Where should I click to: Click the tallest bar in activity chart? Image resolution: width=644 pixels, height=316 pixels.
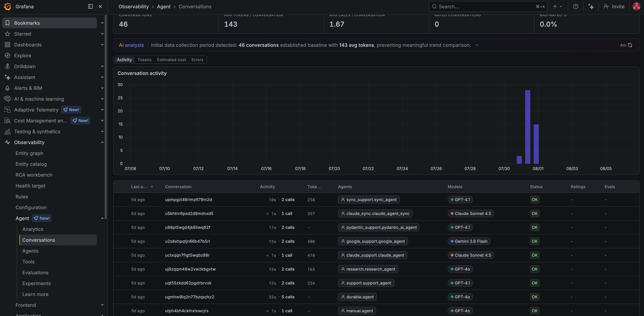tap(528, 127)
